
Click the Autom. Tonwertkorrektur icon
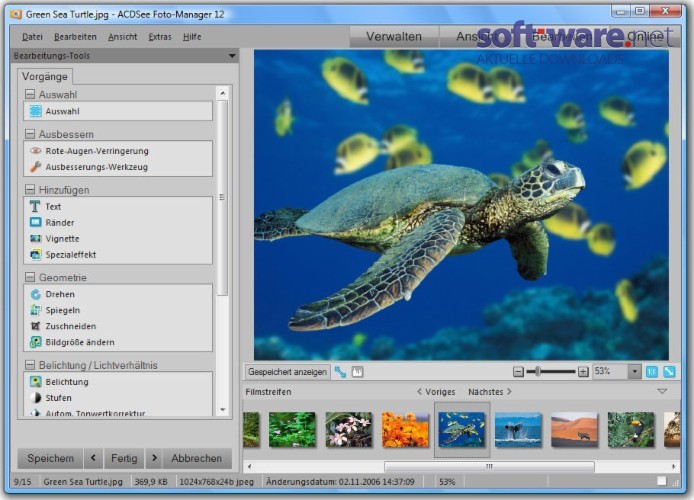(35, 413)
